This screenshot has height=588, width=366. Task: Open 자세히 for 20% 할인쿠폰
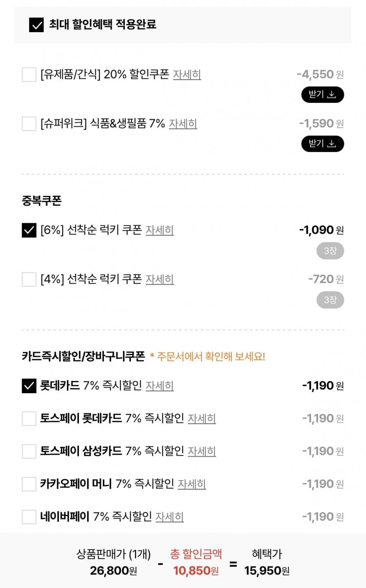(x=187, y=75)
